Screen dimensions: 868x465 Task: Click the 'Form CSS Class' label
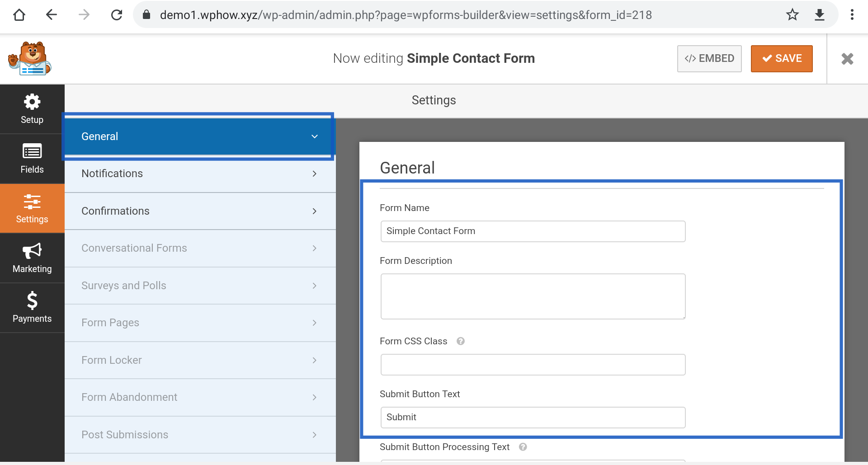coord(413,341)
